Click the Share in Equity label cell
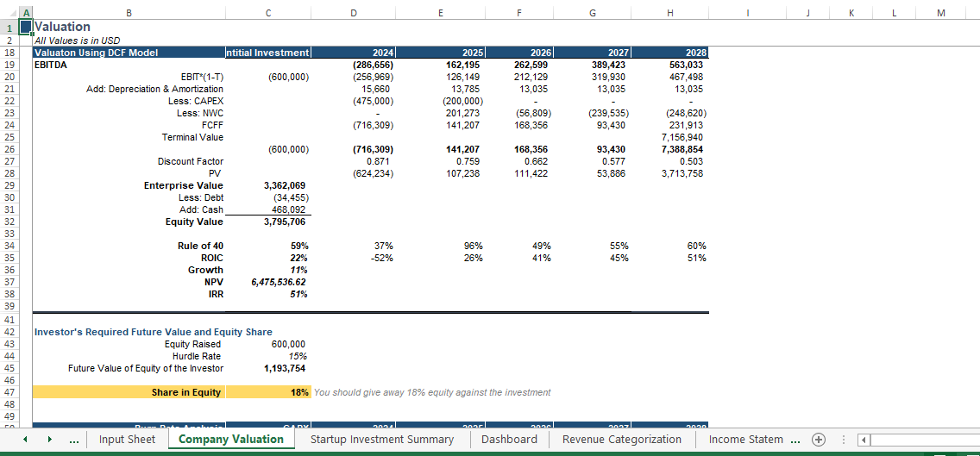 129,392
